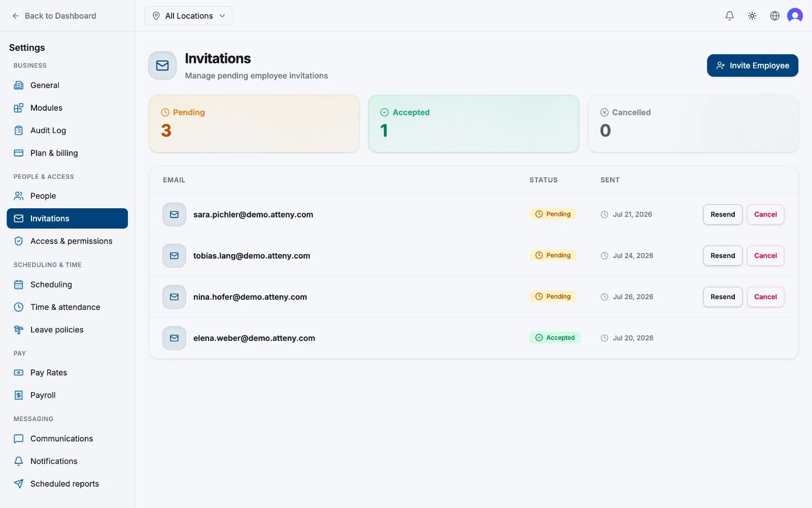Click the Notifications bell icon in sidebar
The height and width of the screenshot is (508, 812).
pos(19,461)
